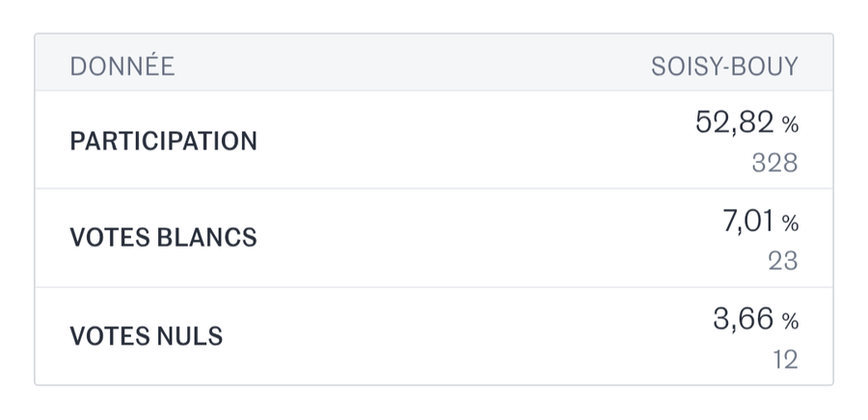This screenshot has width=868, height=420.
Task: Click the 52,82 participation percentage value
Action: (x=735, y=122)
